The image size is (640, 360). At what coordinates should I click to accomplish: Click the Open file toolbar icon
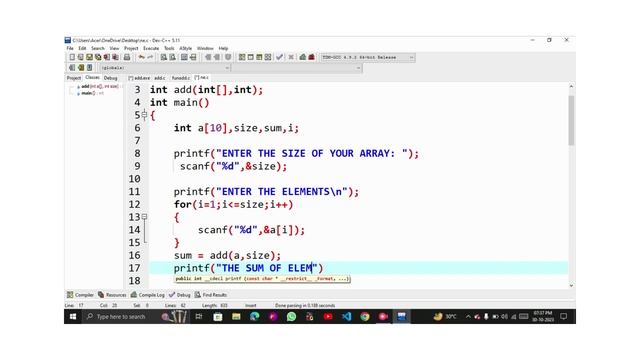[x=80, y=57]
